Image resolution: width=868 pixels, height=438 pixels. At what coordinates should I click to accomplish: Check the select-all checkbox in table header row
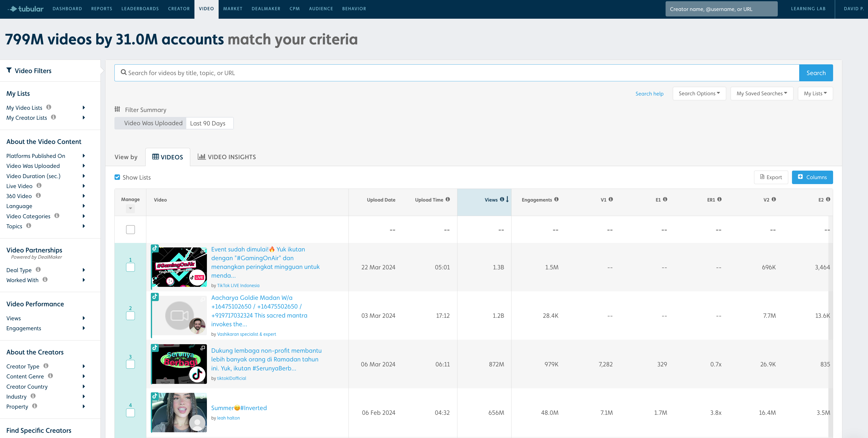tap(130, 230)
